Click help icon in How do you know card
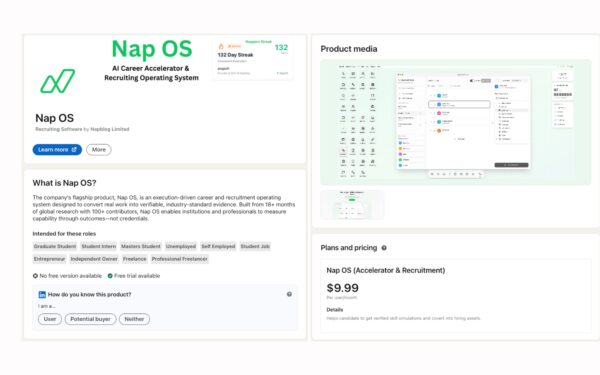This screenshot has height=375, width=600. click(x=289, y=294)
